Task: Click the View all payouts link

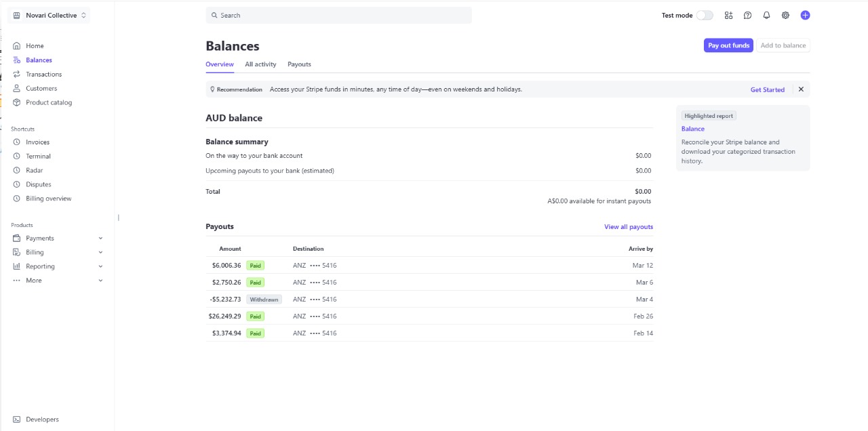Action: tap(628, 227)
